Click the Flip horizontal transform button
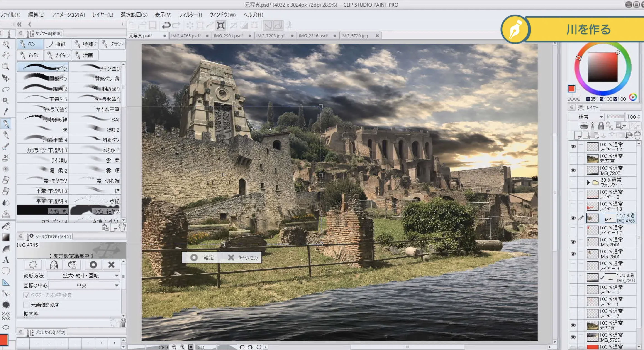The image size is (644, 350). [x=54, y=265]
